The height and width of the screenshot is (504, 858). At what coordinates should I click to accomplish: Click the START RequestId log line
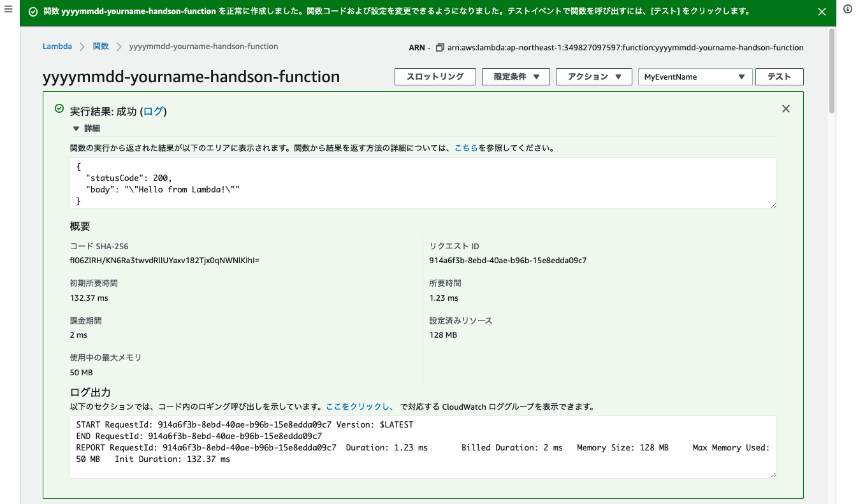(245, 424)
